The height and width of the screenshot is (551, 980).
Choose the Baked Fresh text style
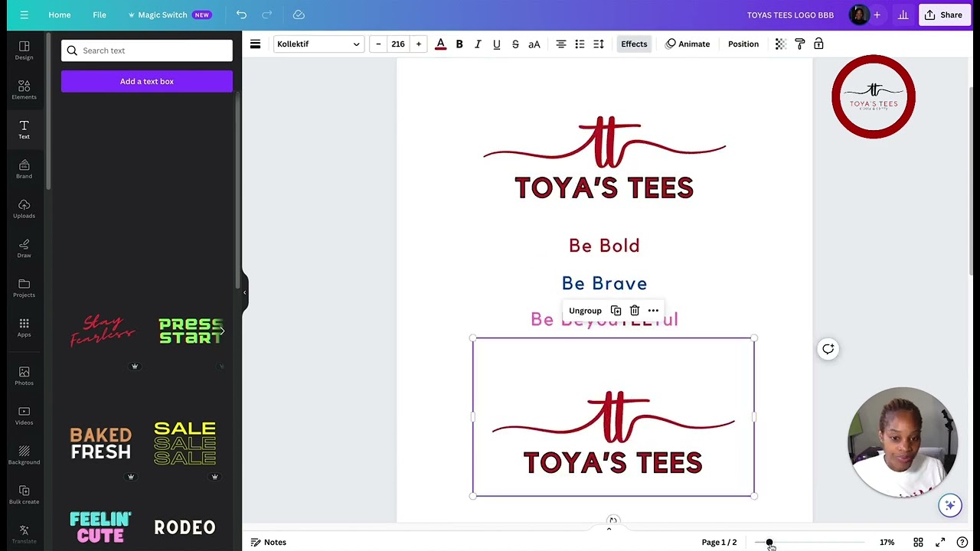pos(101,444)
